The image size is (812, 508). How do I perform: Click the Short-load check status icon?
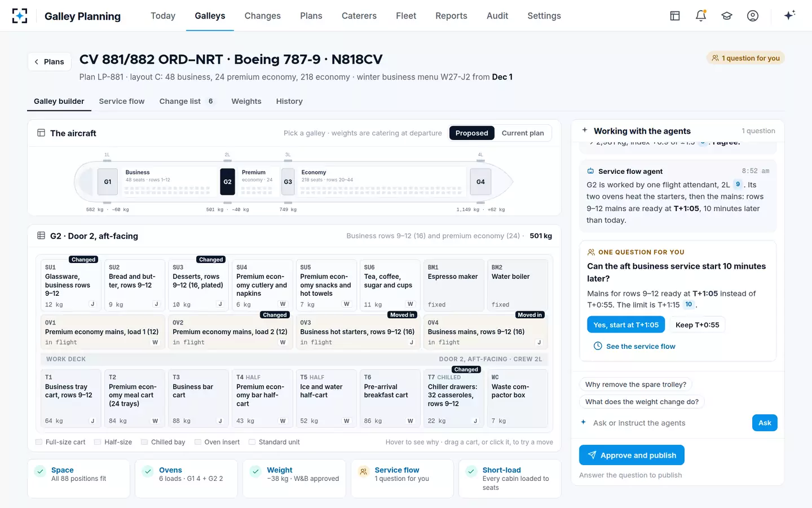point(471,471)
